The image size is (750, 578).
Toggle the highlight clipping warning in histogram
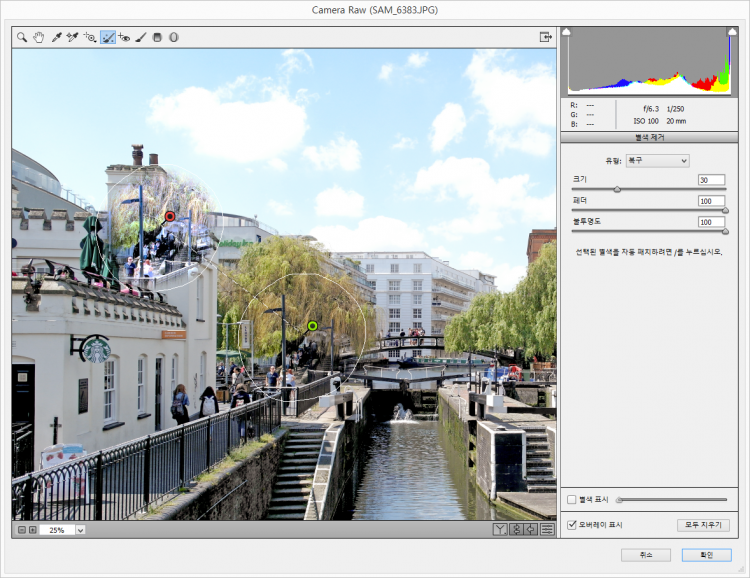click(x=734, y=32)
